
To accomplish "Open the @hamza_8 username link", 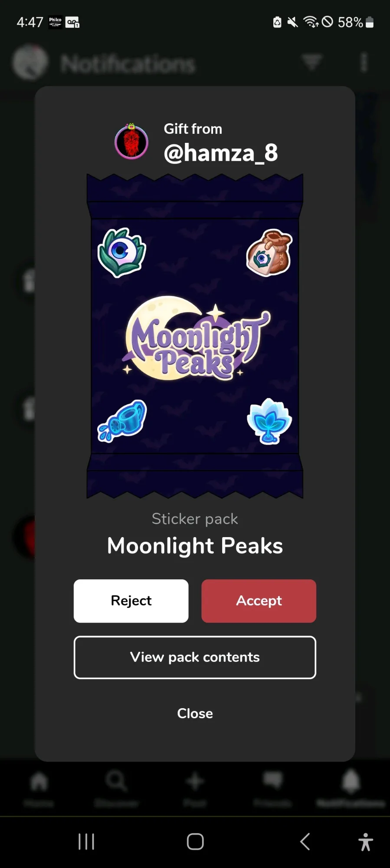I will pyautogui.click(x=221, y=153).
